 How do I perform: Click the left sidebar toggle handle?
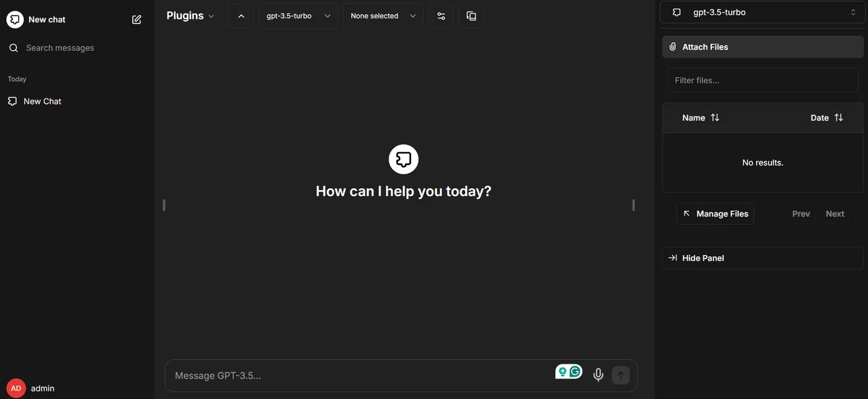(164, 205)
